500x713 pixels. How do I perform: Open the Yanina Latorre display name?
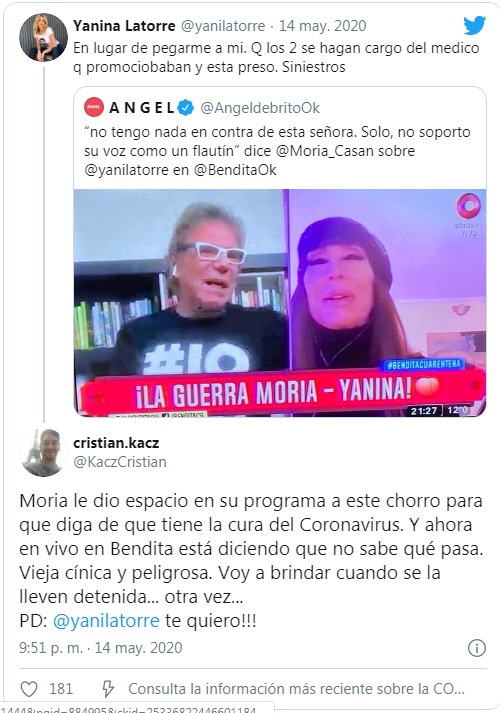[x=124, y=26]
